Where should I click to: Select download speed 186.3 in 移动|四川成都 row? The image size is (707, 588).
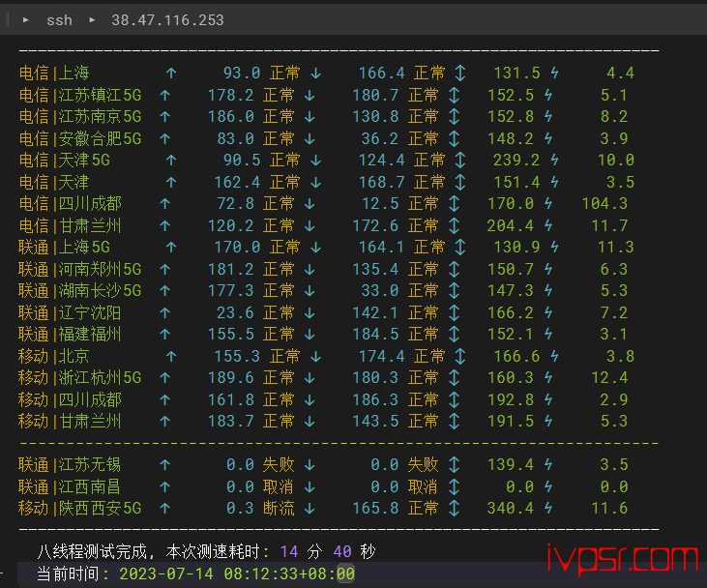375,399
